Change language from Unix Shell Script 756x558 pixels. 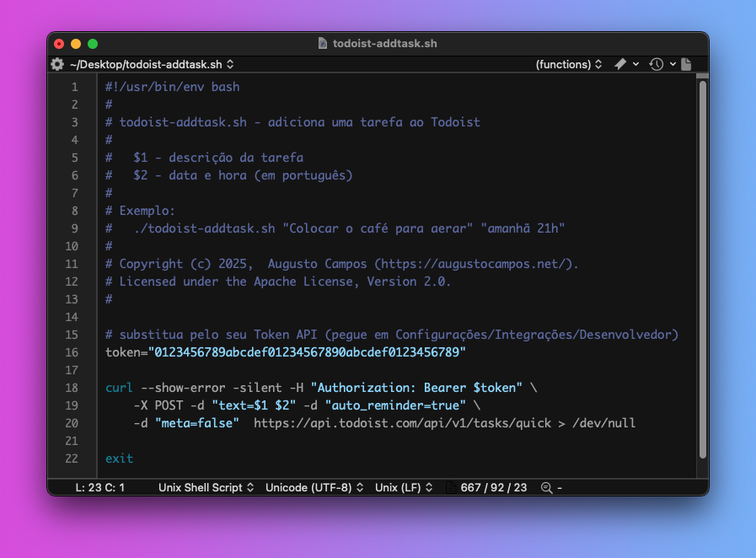click(206, 487)
